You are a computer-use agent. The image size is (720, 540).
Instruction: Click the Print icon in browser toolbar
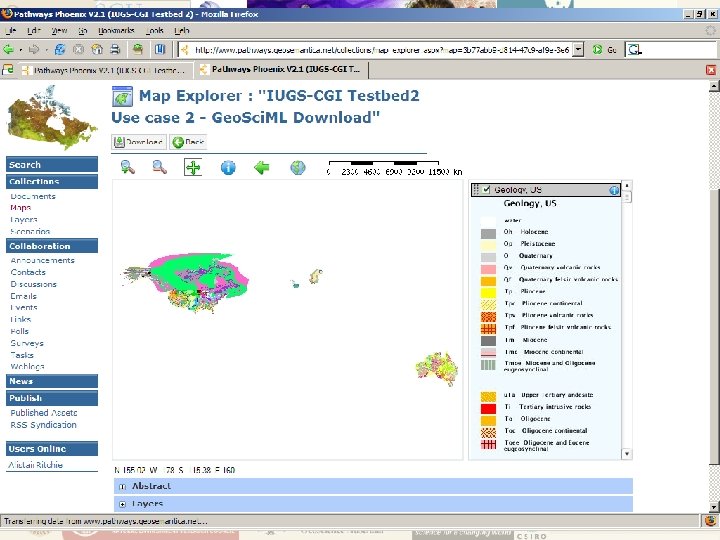click(x=115, y=49)
